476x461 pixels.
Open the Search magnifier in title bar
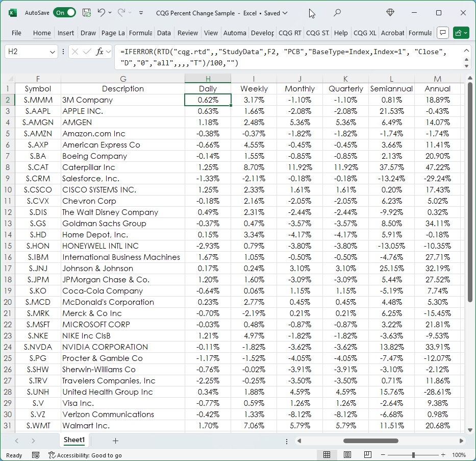coord(337,13)
